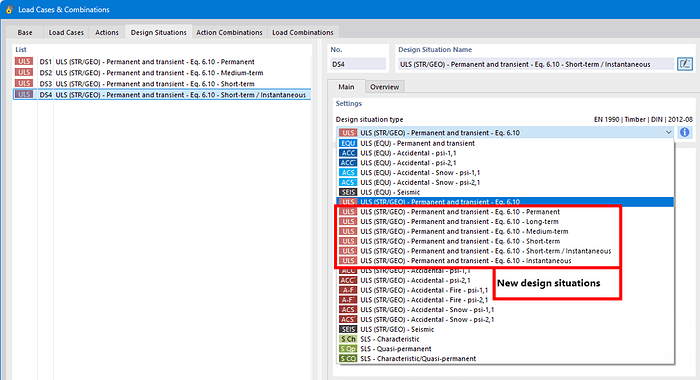Image resolution: width=700 pixels, height=380 pixels.
Task: Click the blue info icon beside dropdown
Action: click(x=684, y=132)
